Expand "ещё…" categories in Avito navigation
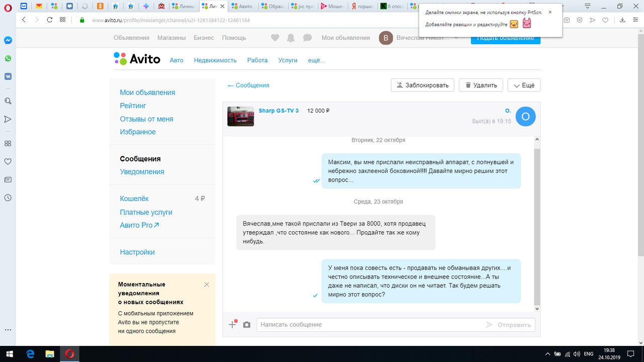 (316, 60)
